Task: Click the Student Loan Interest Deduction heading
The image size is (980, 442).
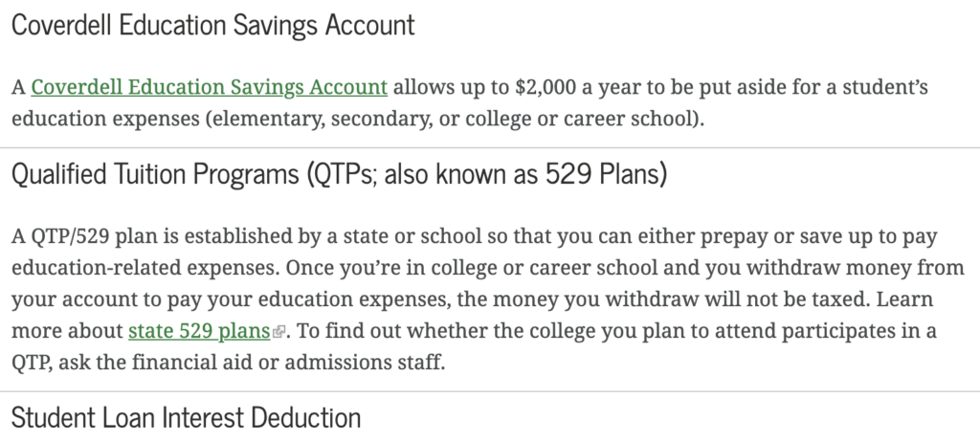Action: click(186, 418)
